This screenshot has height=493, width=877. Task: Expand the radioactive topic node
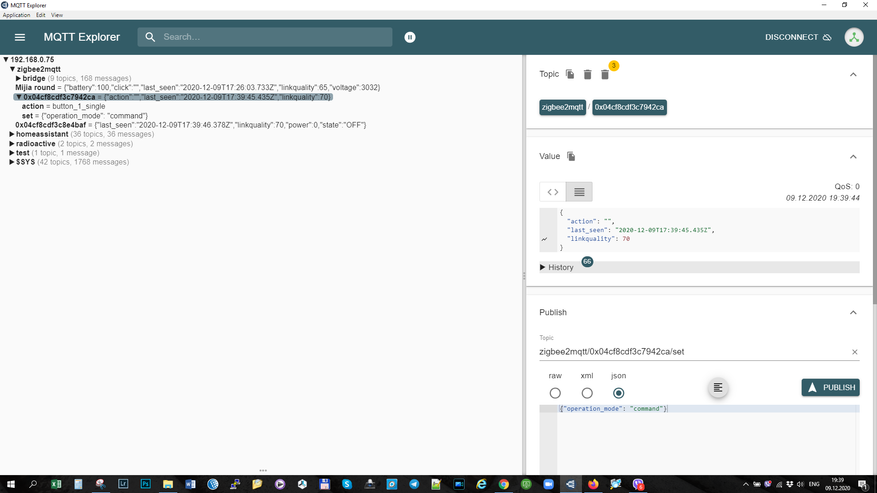click(x=12, y=144)
